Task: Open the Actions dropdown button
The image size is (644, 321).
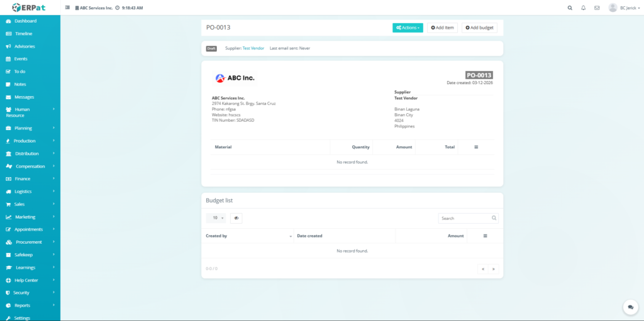Action: point(408,28)
